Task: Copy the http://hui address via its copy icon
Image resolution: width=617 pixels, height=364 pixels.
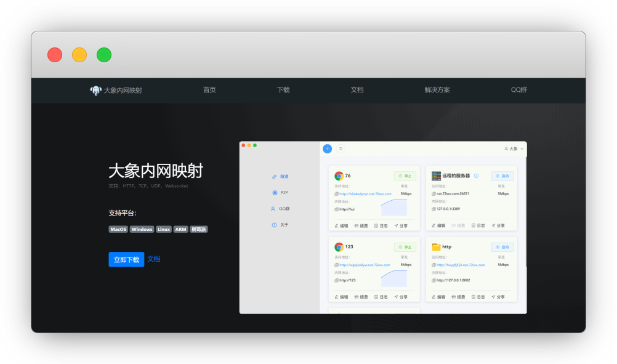Action: [337, 209]
